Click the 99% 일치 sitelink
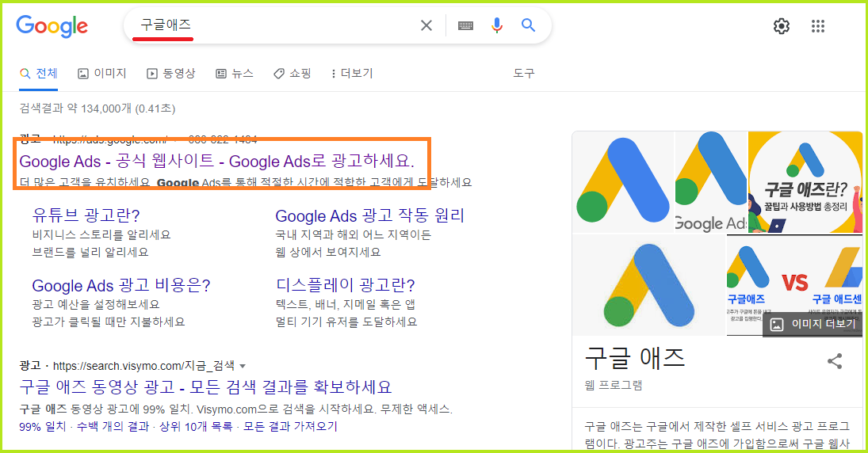 tap(42, 426)
